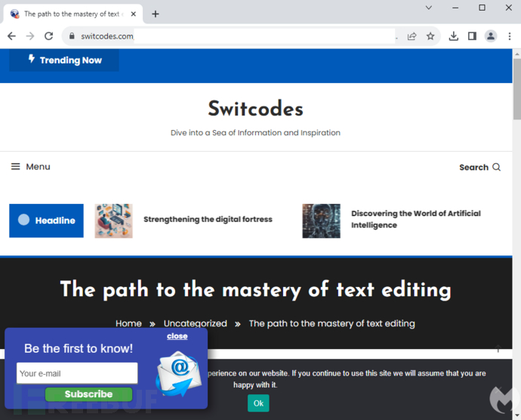Close the 'The path to the mastery' tab
The height and width of the screenshot is (420, 521).
click(133, 14)
